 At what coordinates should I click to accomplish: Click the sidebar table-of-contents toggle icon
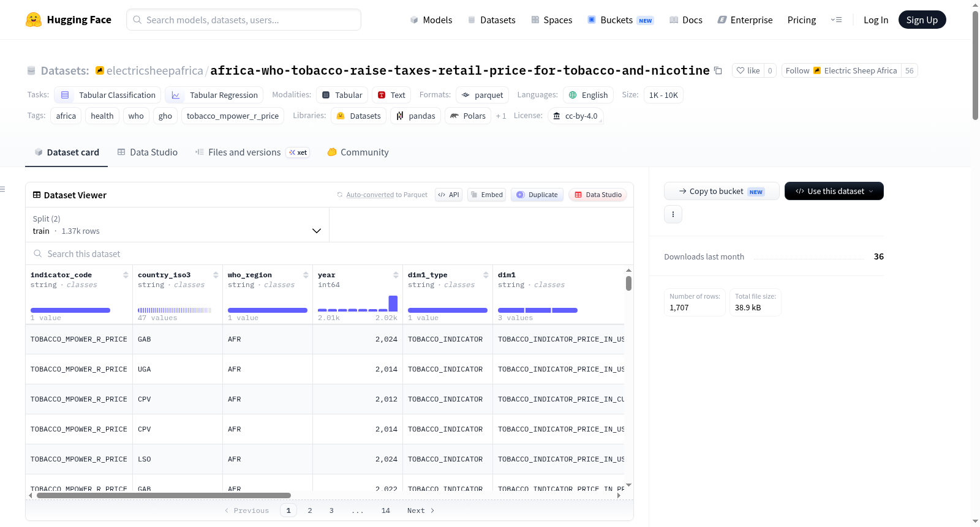[2, 189]
